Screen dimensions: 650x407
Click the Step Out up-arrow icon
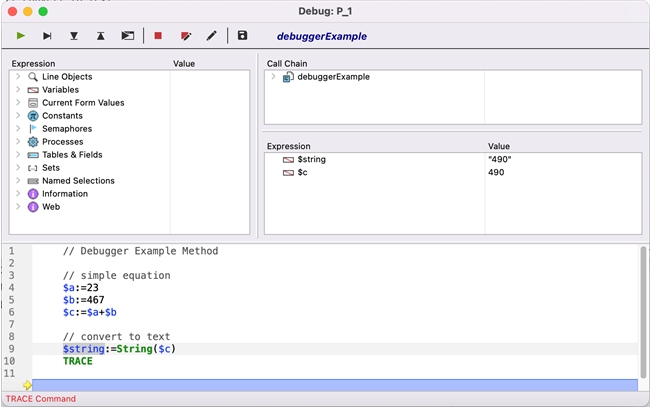(x=101, y=36)
